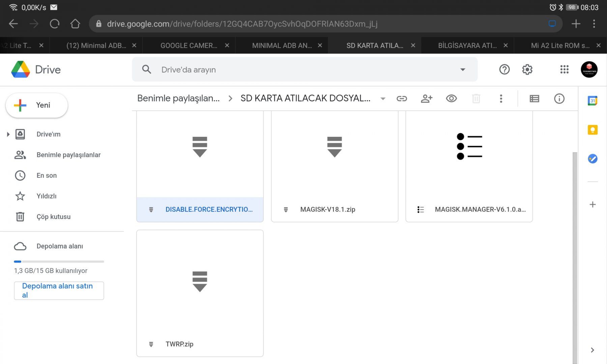The image size is (607, 364).
Task: Select the TWRP.zip file card
Action: pyautogui.click(x=200, y=293)
